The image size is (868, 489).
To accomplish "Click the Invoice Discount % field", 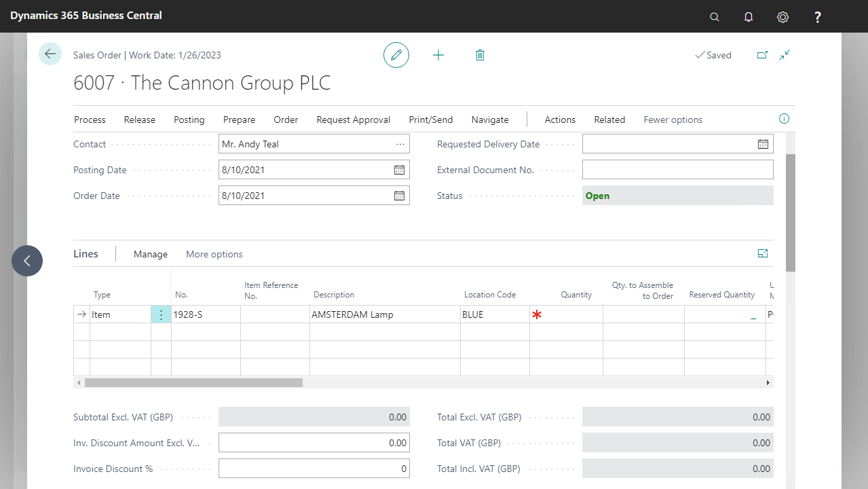I will [x=314, y=469].
